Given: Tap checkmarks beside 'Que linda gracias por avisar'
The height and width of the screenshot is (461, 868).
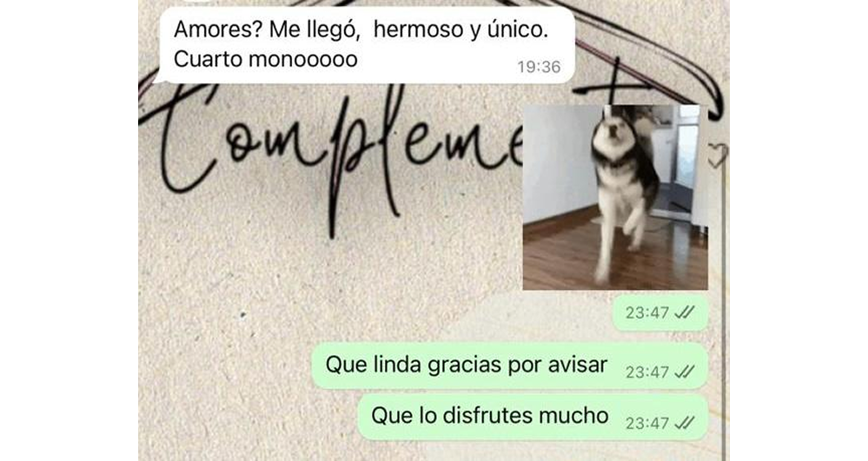Looking at the screenshot, I should (x=684, y=372).
